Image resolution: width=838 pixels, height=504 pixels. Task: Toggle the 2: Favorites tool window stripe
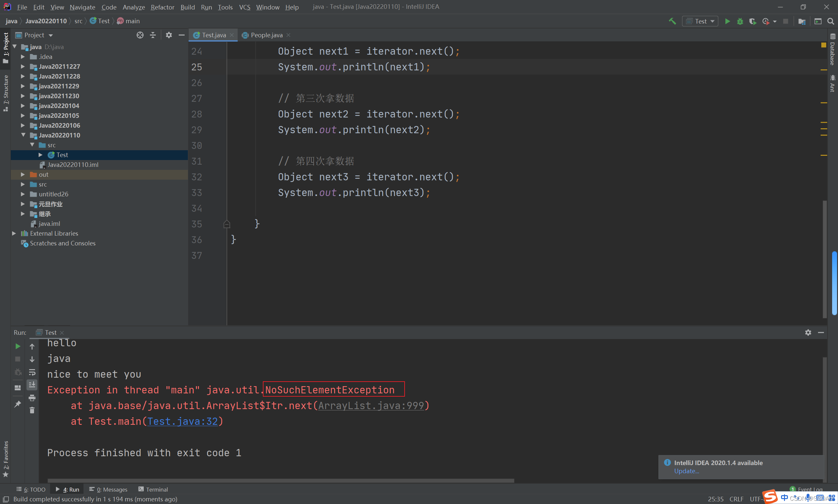(6, 459)
